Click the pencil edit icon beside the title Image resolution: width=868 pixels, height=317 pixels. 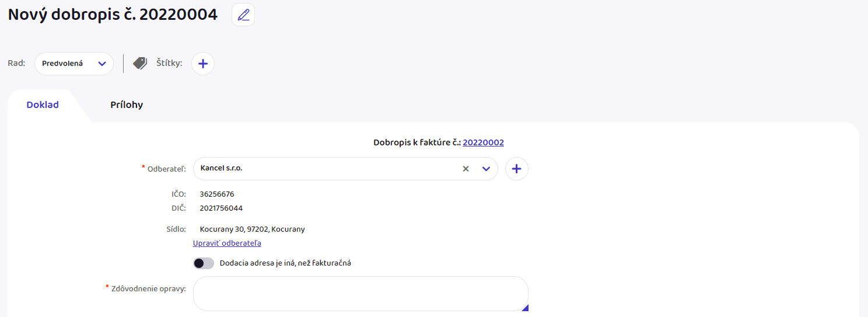tap(243, 15)
